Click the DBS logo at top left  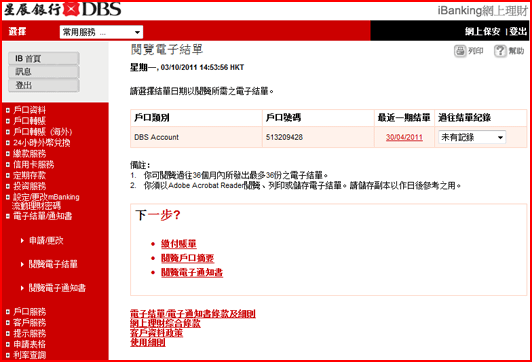pos(62,9)
